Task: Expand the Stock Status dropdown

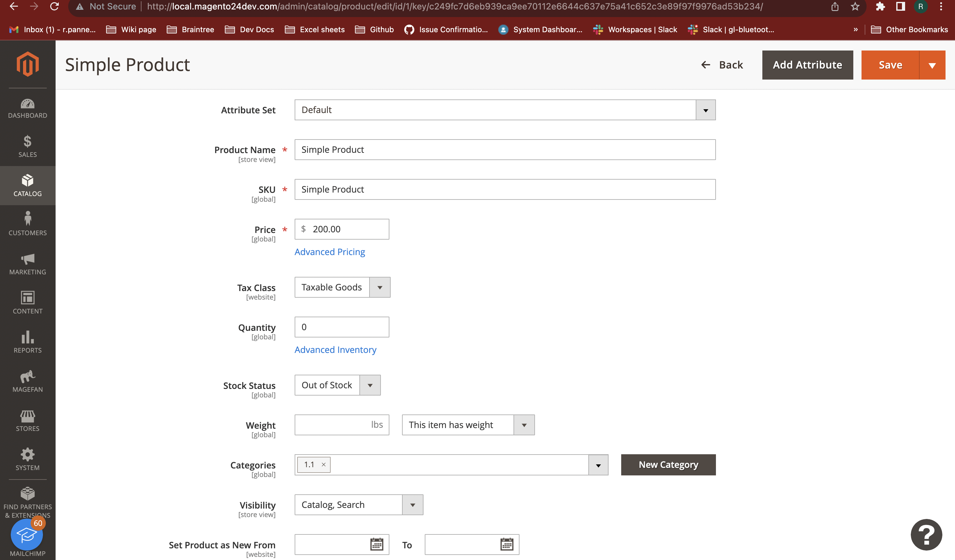Action: click(x=369, y=385)
